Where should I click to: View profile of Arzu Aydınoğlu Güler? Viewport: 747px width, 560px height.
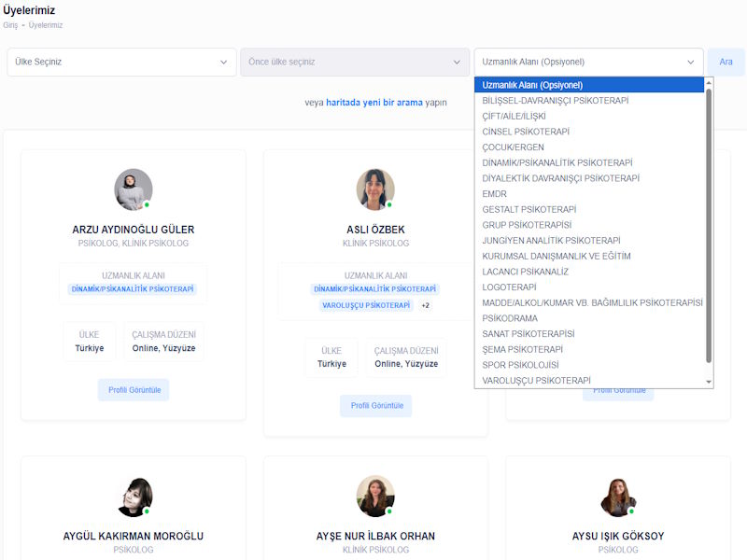tap(134, 390)
